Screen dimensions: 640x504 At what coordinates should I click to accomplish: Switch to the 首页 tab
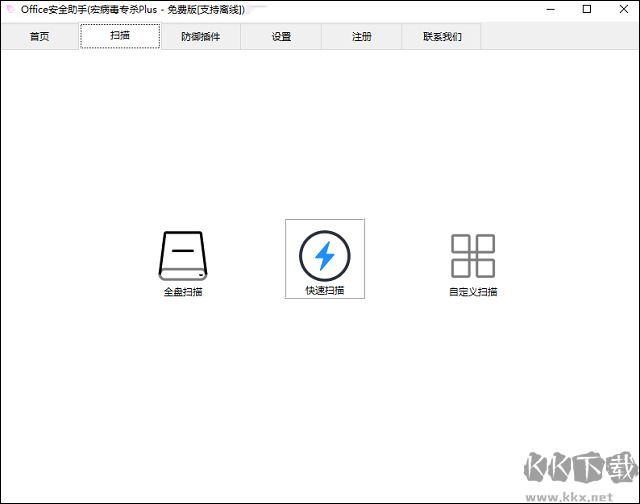[x=40, y=36]
